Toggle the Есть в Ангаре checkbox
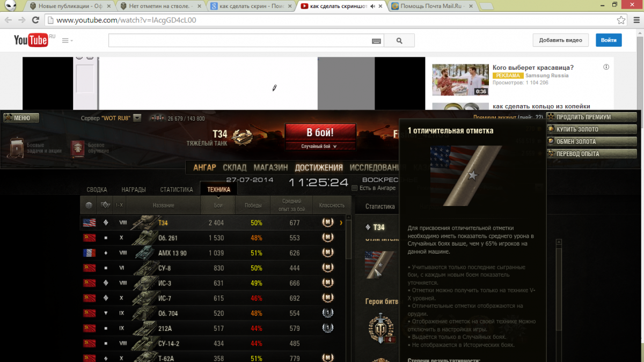This screenshot has height=362, width=644. click(354, 188)
